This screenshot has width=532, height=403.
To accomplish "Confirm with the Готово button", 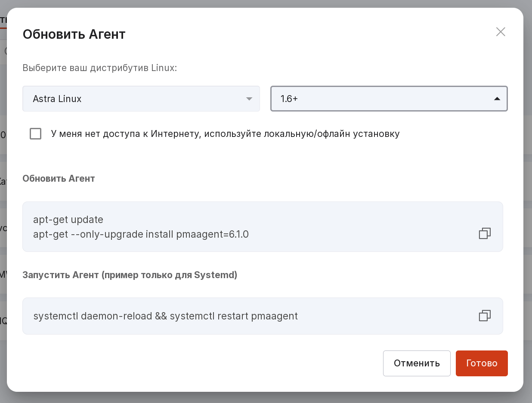I will [481, 363].
